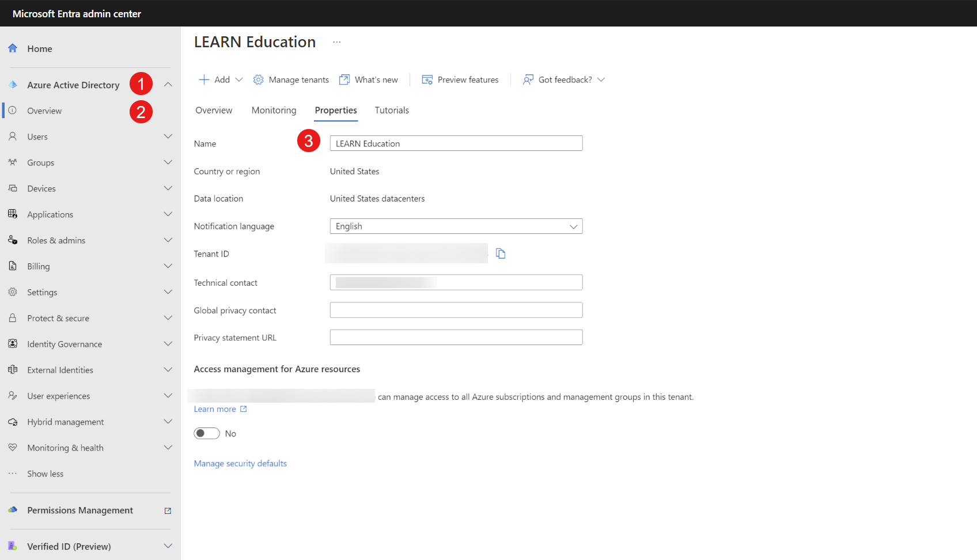Open the Notification language dropdown
977x560 pixels.
(456, 226)
